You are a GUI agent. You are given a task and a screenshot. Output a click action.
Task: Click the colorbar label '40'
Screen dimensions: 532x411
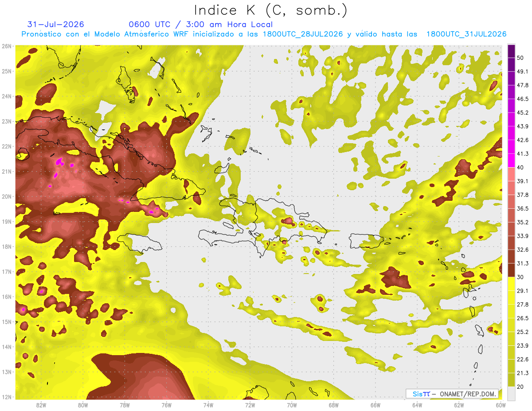(x=520, y=167)
